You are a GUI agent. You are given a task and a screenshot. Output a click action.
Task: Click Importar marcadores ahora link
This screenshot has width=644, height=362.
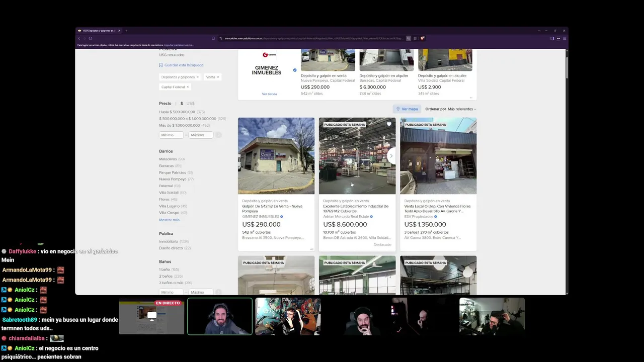179,45
